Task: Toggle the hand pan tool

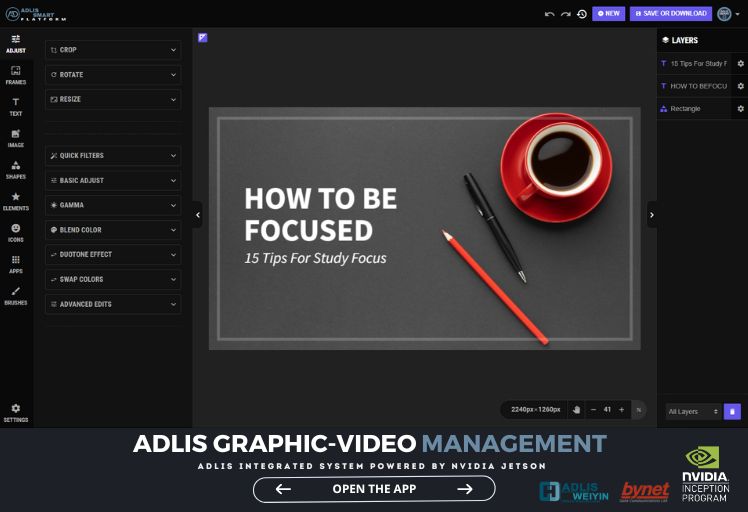Action: click(576, 409)
